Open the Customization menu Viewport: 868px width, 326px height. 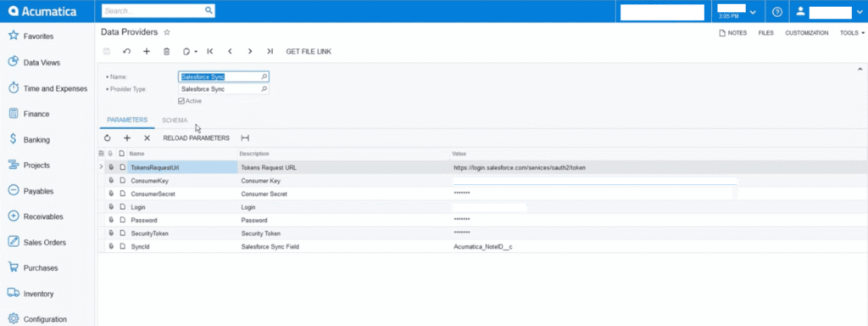807,33
